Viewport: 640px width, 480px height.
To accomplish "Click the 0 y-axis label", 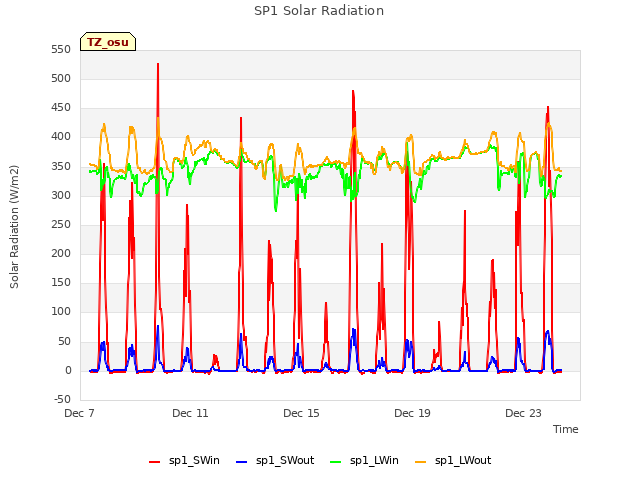I will click(68, 371).
